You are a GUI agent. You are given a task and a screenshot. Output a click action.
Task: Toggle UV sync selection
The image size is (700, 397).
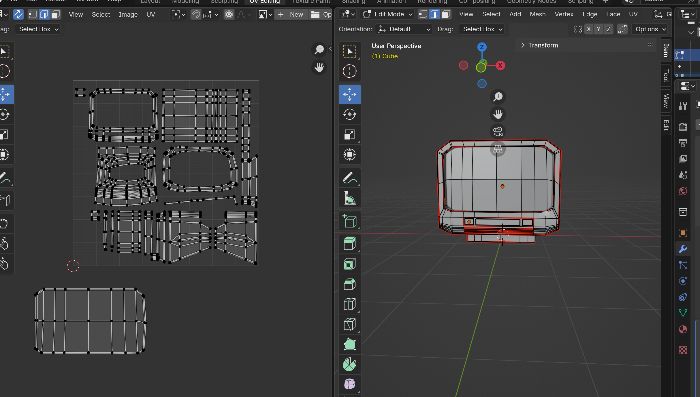click(18, 14)
